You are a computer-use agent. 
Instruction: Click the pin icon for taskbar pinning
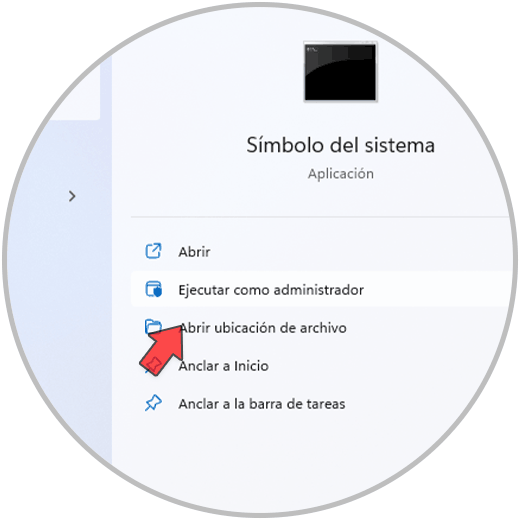pos(153,403)
